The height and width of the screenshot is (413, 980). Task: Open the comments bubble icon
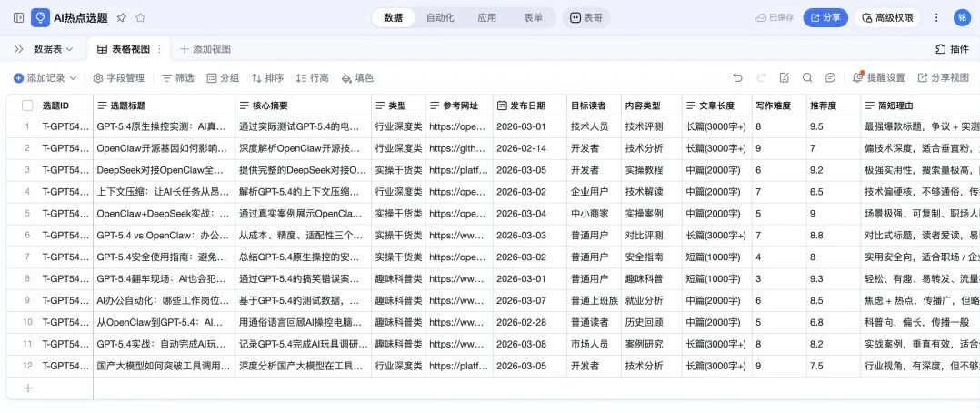point(830,78)
